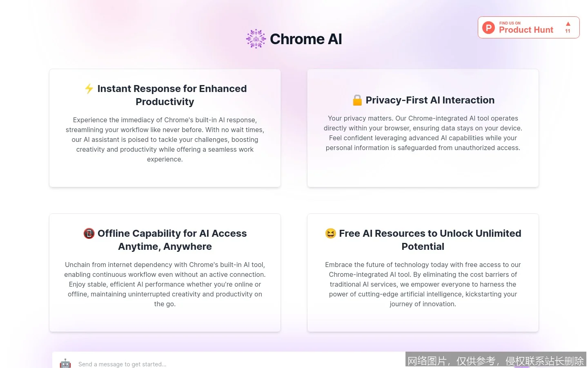Select the Product Hunt "P" circle icon

(x=488, y=27)
